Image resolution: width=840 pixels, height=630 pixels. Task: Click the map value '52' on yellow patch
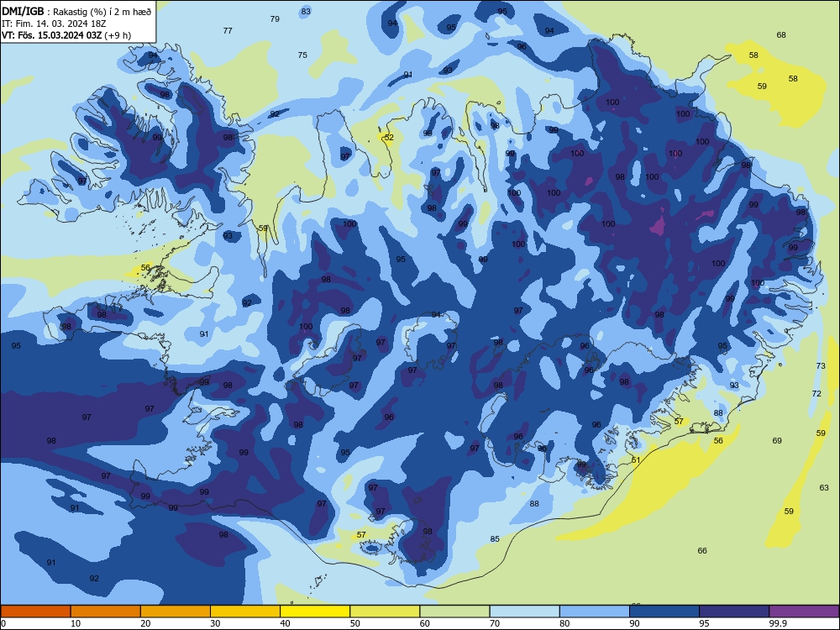(x=389, y=137)
